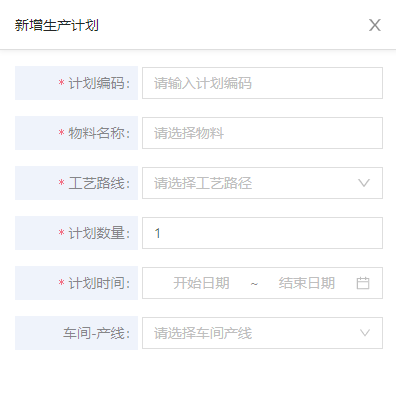Open the calendar icon in 计划时间
396x405 pixels.
363,283
